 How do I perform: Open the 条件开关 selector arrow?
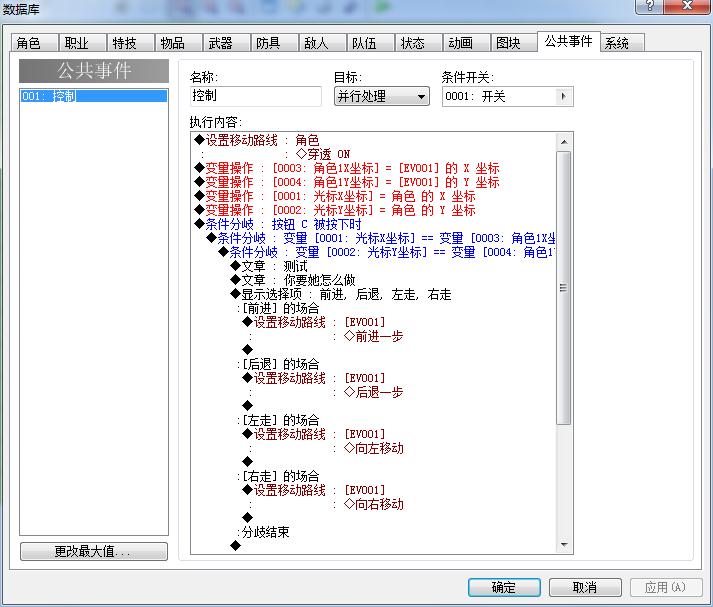[x=564, y=96]
